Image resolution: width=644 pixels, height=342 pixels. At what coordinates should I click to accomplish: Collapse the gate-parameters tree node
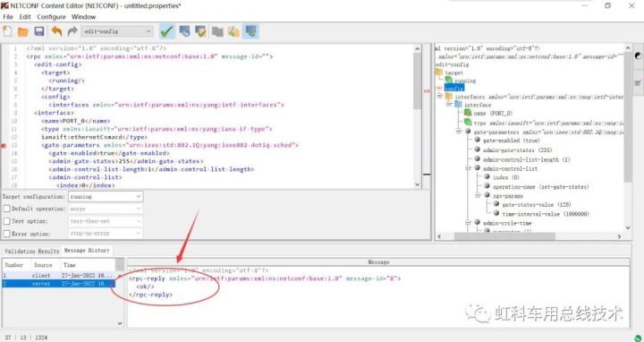[x=458, y=132]
